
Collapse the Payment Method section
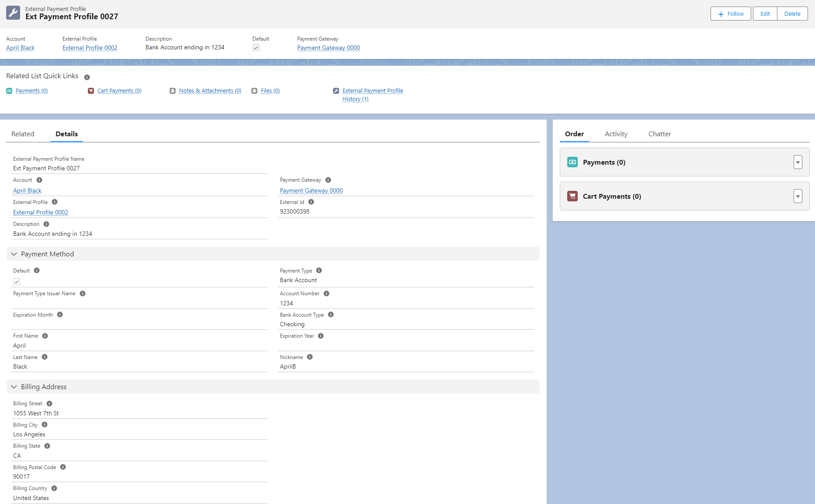tap(14, 254)
